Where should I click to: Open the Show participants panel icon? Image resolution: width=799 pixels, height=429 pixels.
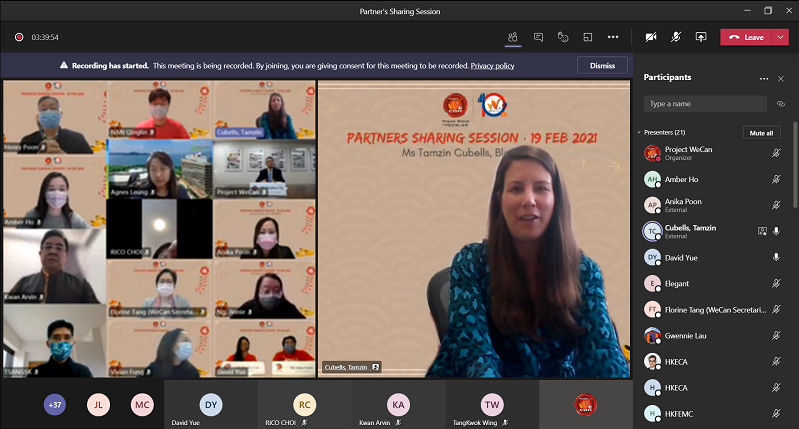click(512, 37)
